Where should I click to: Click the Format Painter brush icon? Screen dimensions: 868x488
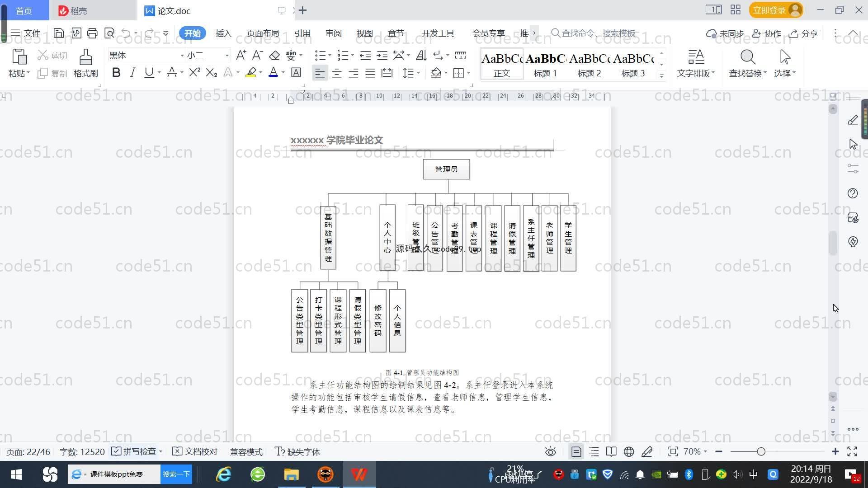(x=85, y=58)
